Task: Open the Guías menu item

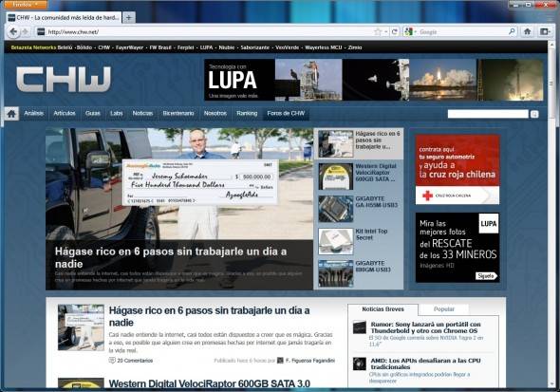Action: point(92,113)
